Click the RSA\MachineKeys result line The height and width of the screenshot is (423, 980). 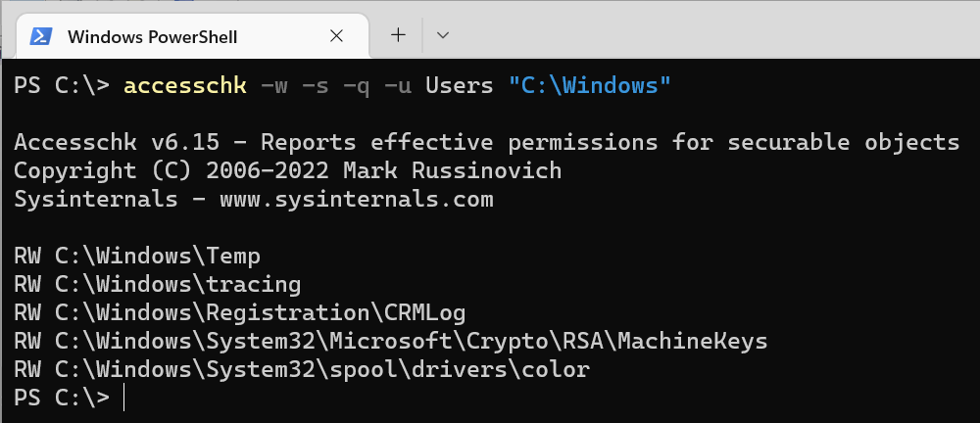390,342
